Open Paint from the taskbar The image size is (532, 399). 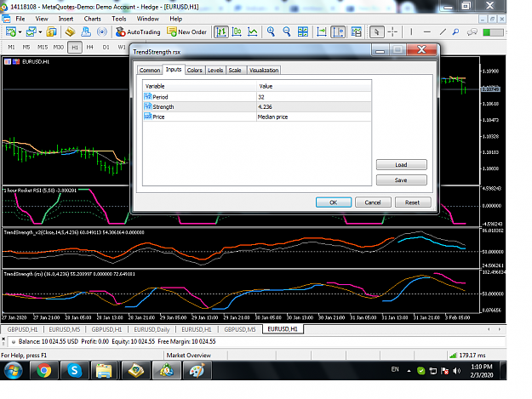pyautogui.click(x=197, y=370)
